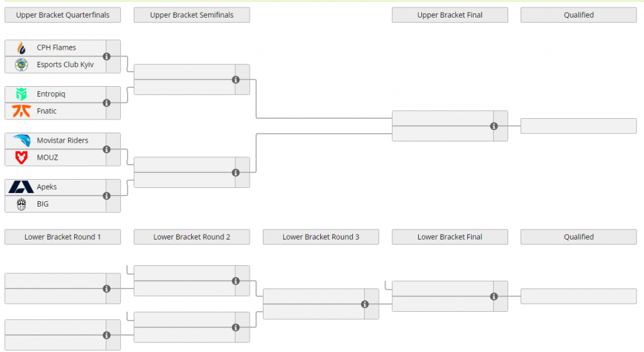The height and width of the screenshot is (352, 644).
Task: Click the Fnatic team logo
Action: click(21, 111)
